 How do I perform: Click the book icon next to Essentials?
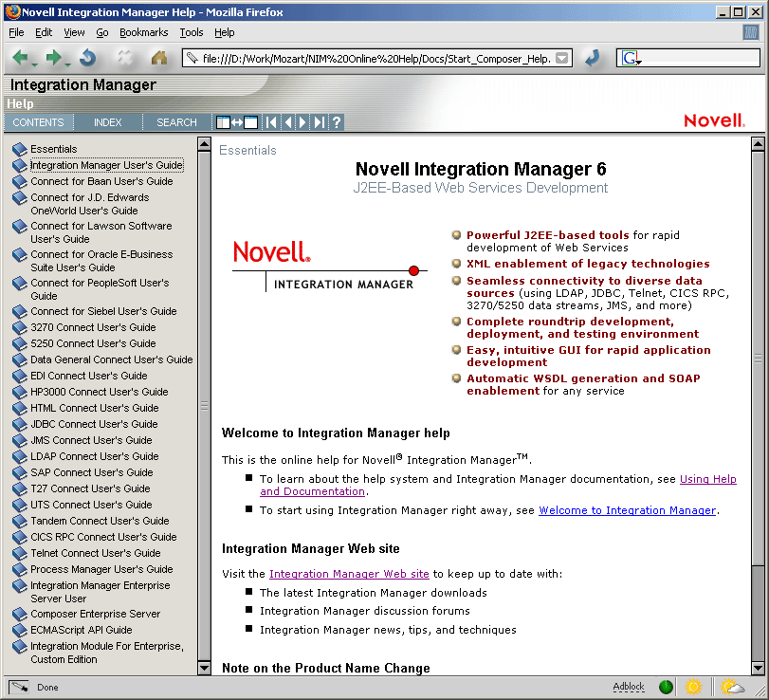click(20, 149)
